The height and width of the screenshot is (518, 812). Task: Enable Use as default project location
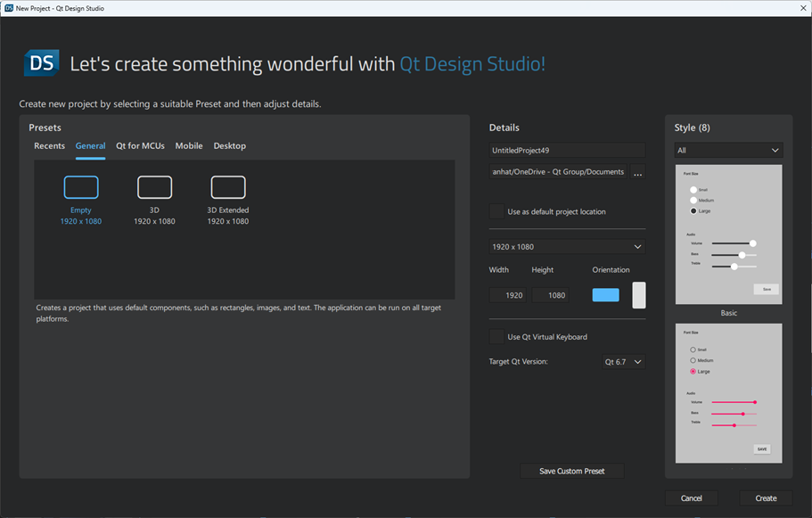[x=496, y=211]
